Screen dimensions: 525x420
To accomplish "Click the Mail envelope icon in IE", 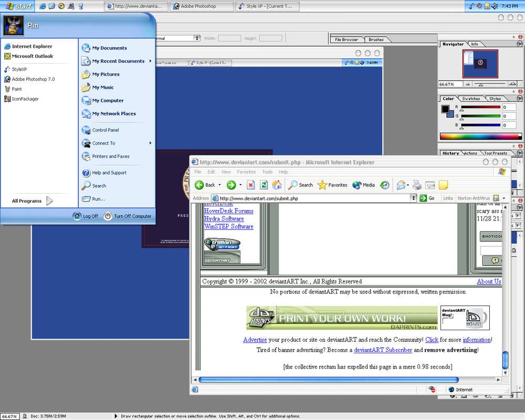I will [x=401, y=185].
